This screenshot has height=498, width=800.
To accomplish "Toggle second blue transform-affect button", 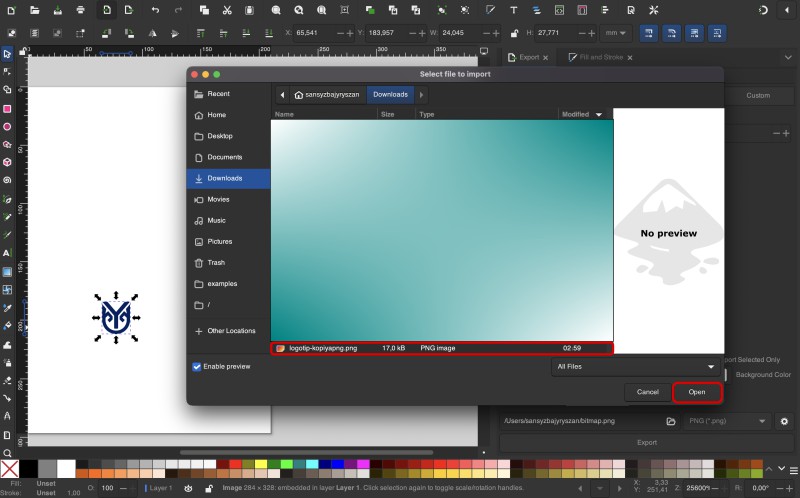I will click(x=671, y=33).
